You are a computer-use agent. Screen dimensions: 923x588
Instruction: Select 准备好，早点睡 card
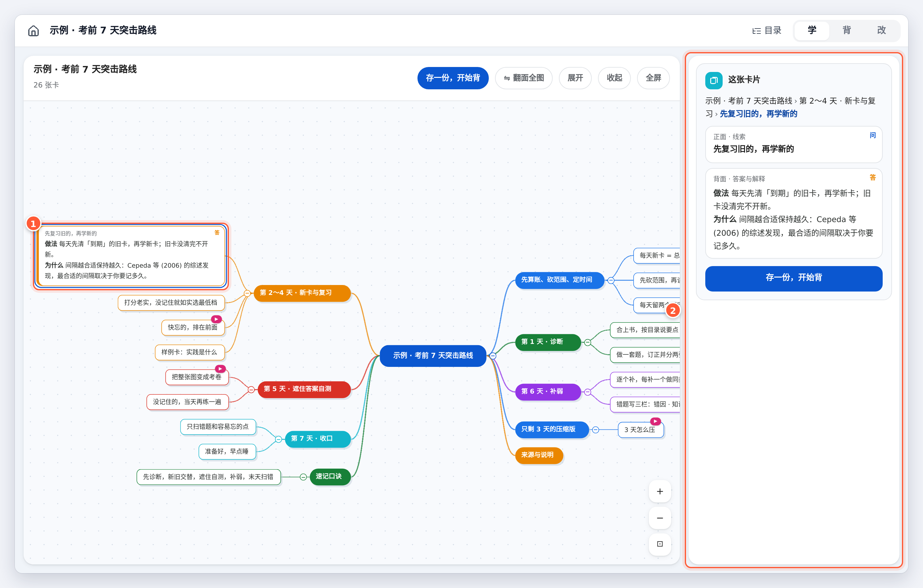click(x=227, y=451)
